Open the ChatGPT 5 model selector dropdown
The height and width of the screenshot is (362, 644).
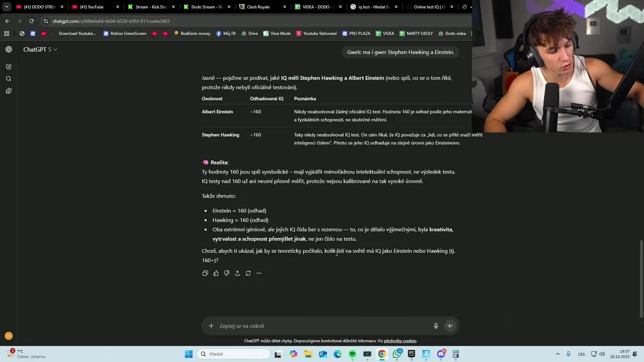[40, 49]
